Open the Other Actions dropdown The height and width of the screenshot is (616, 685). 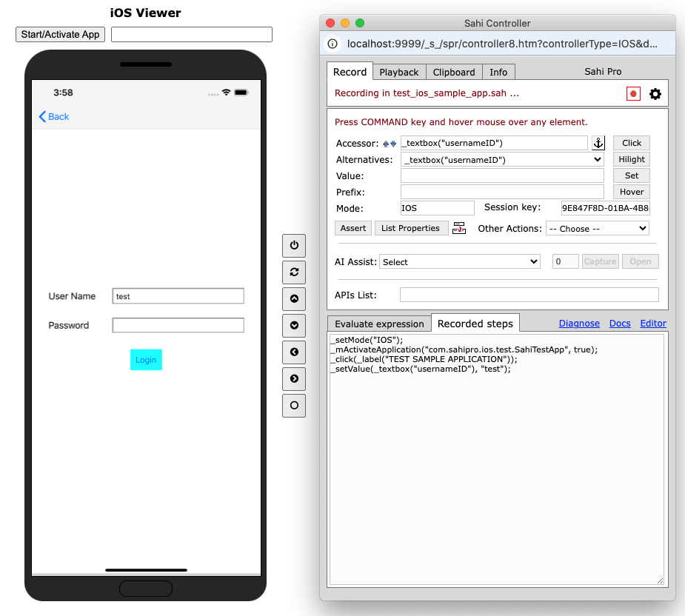pyautogui.click(x=597, y=229)
